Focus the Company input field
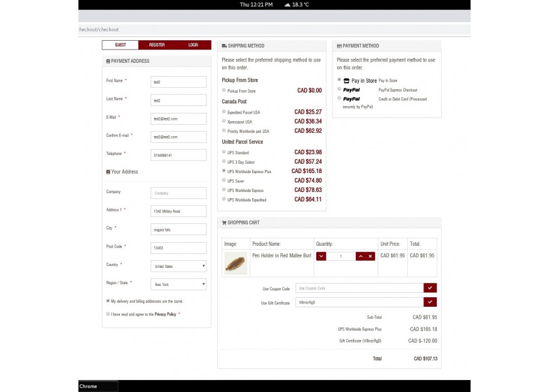Viewport: 549px width, 392px height. tap(179, 193)
